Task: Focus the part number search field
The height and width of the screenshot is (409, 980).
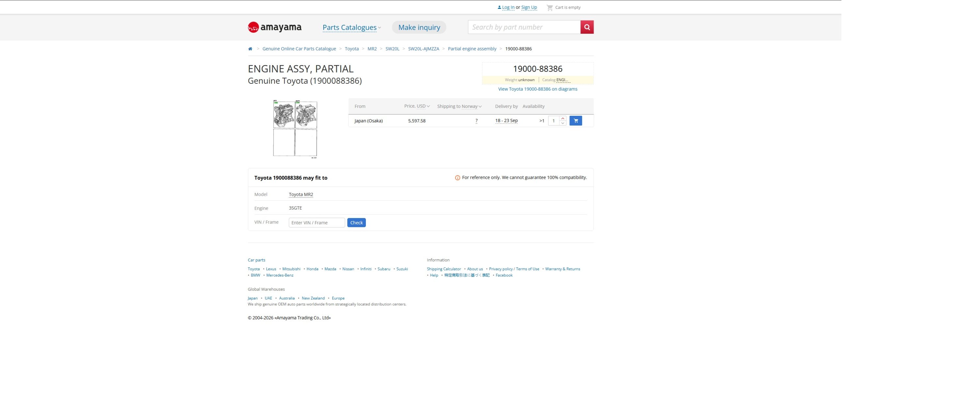Action: tap(524, 27)
